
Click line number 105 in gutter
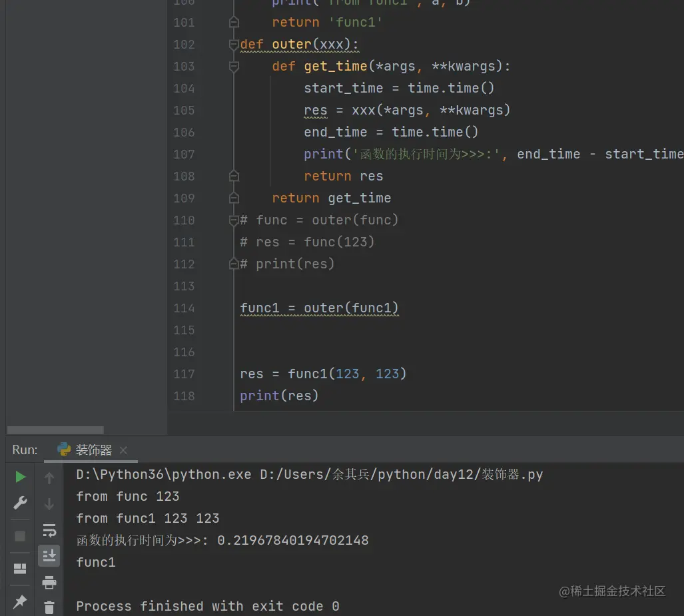tap(184, 111)
